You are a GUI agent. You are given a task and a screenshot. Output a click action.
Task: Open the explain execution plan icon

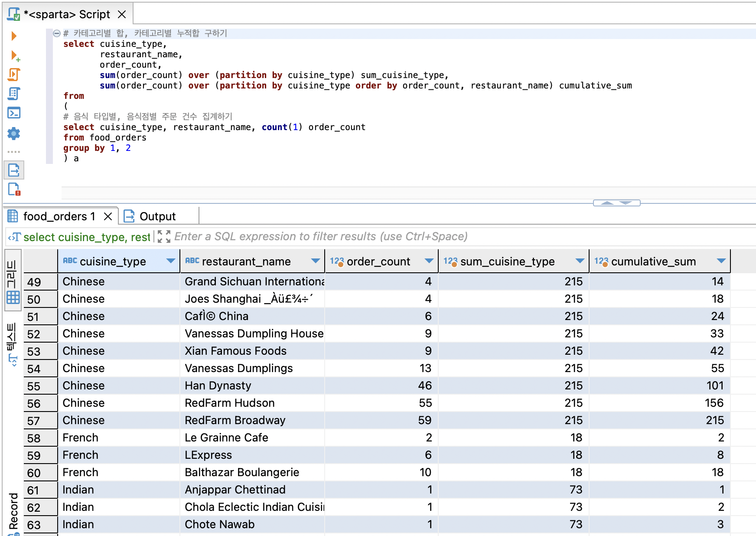tap(14, 94)
